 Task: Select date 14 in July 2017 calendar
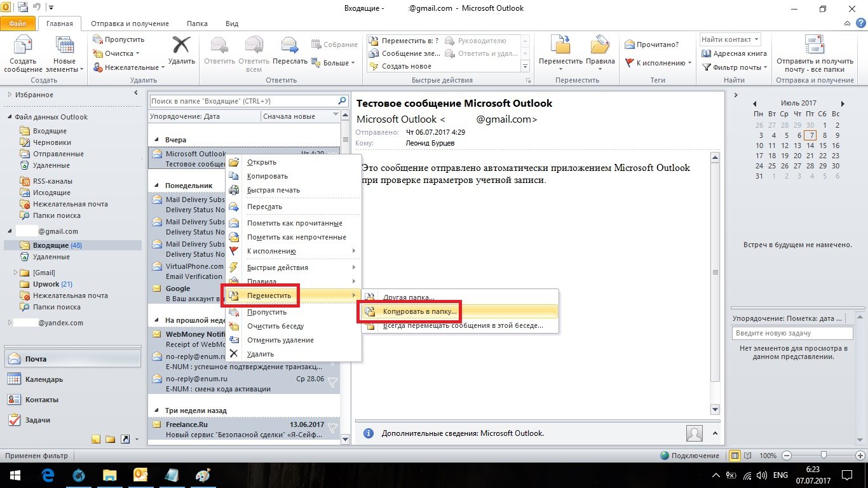(x=810, y=146)
